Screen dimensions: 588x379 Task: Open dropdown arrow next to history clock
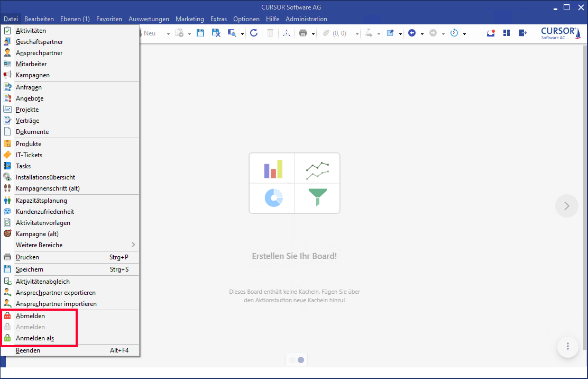pyautogui.click(x=464, y=34)
